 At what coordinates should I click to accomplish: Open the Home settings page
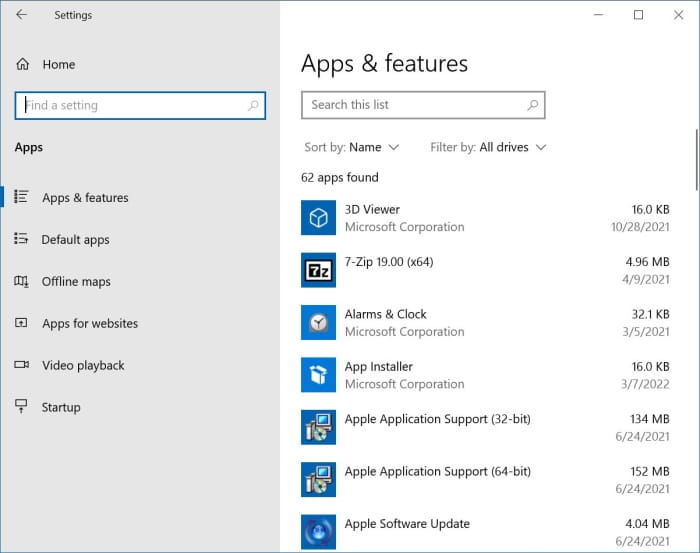point(58,65)
